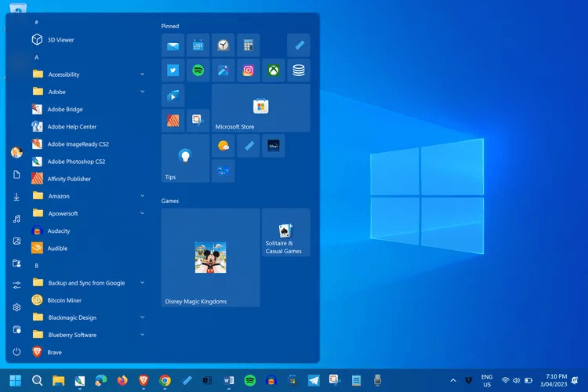
Task: Open Solitaire & Casual Games tile
Action: [x=286, y=233]
